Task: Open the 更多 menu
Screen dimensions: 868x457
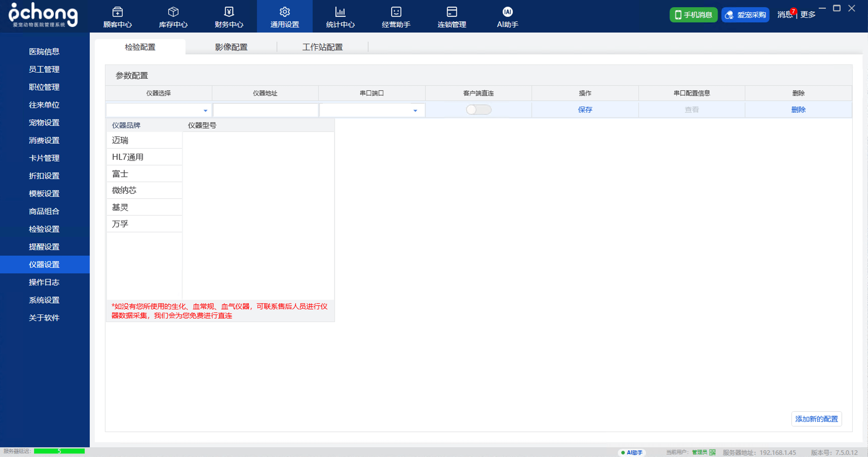Action: click(808, 14)
